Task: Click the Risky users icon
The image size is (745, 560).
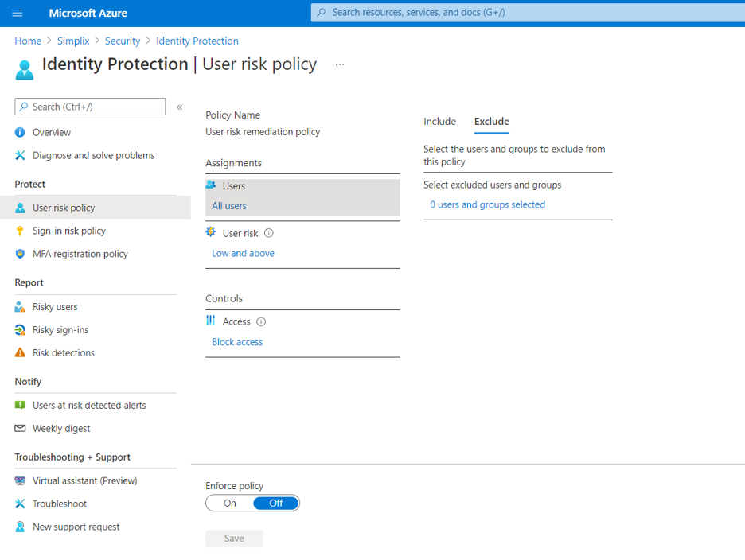Action: [x=20, y=307]
